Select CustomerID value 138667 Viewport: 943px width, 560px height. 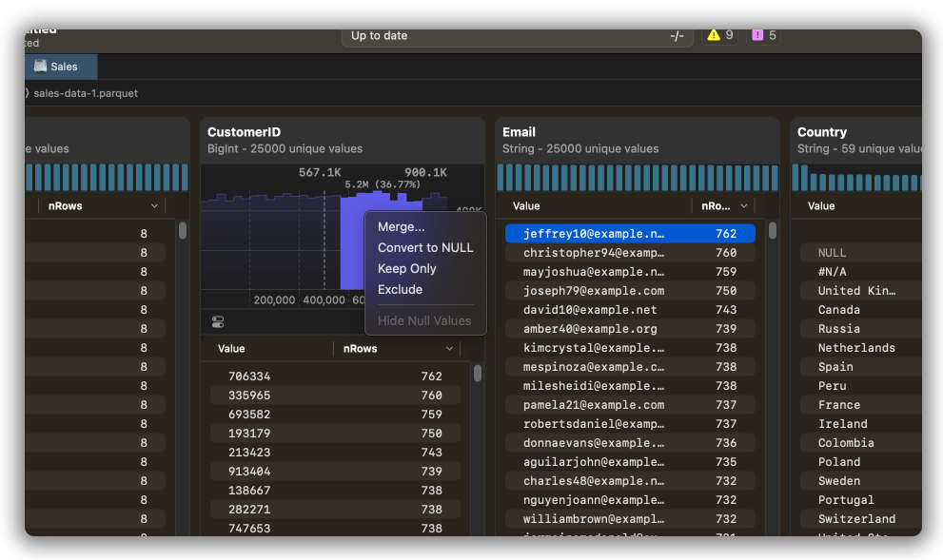coord(335,491)
